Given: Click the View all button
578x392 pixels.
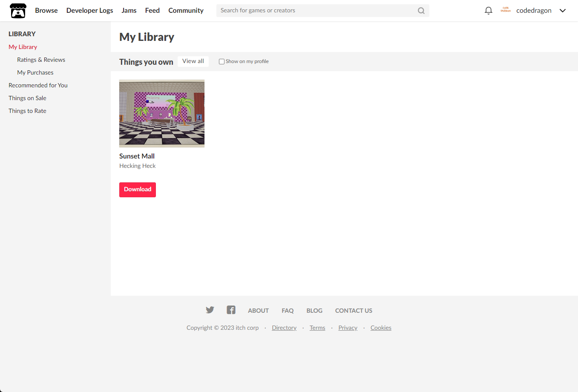Looking at the screenshot, I should 193,61.
